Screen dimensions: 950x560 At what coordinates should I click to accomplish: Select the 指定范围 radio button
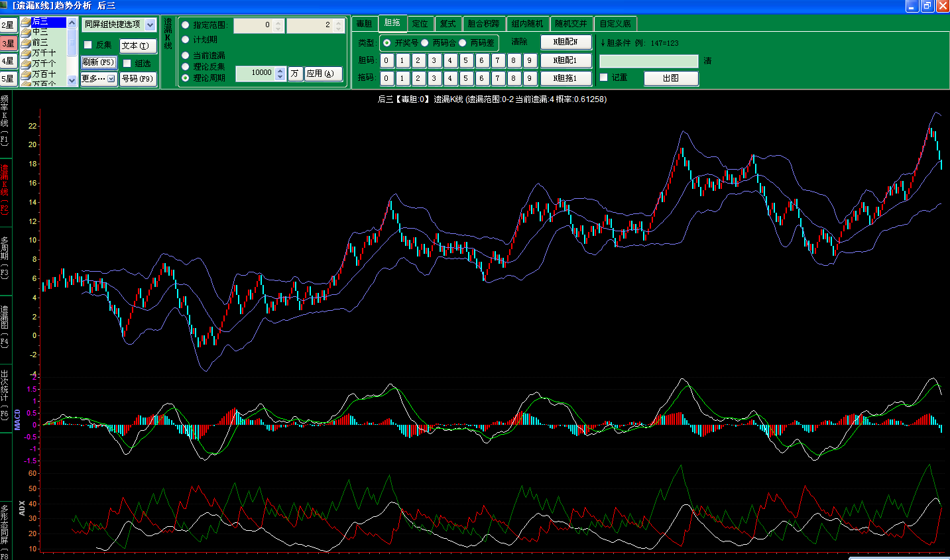(186, 25)
